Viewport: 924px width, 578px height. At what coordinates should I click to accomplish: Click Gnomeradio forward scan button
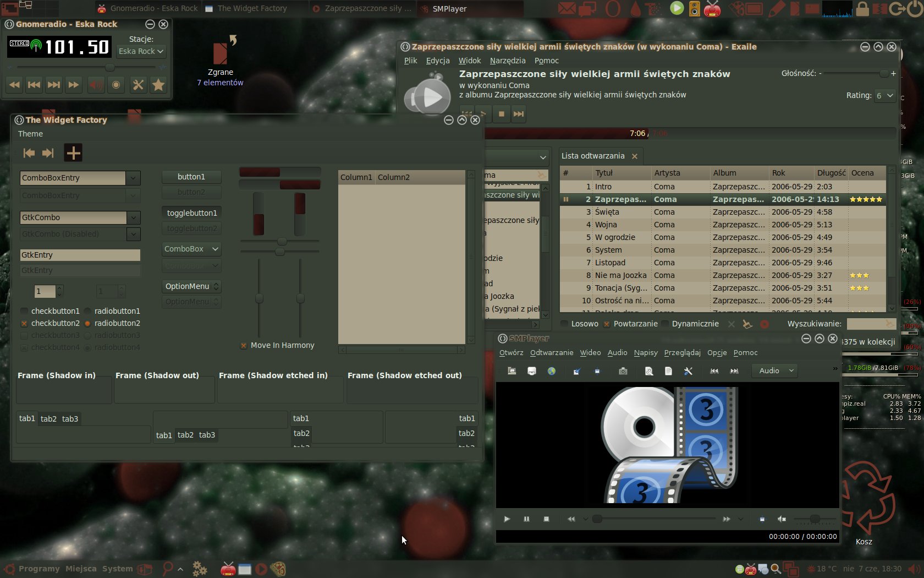tap(74, 85)
